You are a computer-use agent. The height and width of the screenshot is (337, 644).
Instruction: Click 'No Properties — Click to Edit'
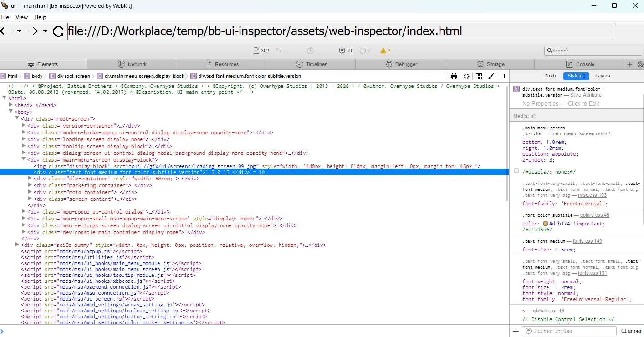point(561,103)
